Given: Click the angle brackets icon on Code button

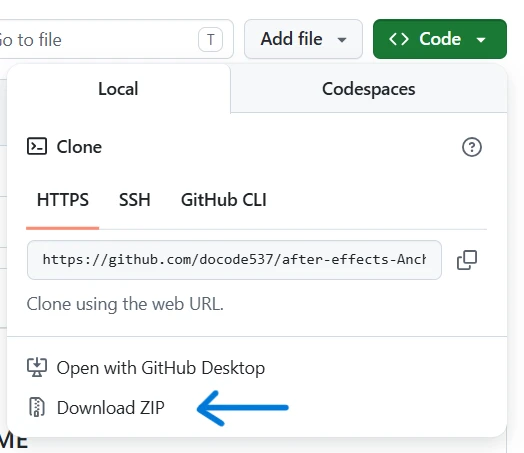Looking at the screenshot, I should (x=399, y=39).
